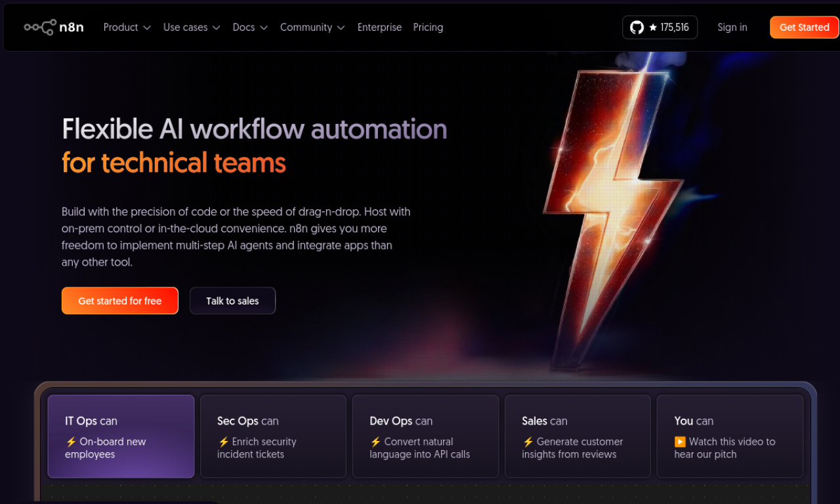840x504 pixels.
Task: Select the Sec Ops can tab
Action: point(273,436)
